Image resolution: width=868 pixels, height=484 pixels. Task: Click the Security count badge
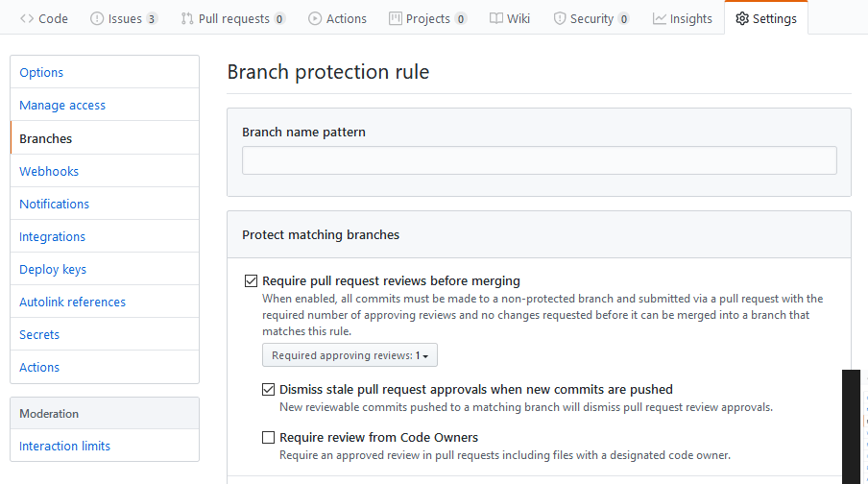click(623, 19)
